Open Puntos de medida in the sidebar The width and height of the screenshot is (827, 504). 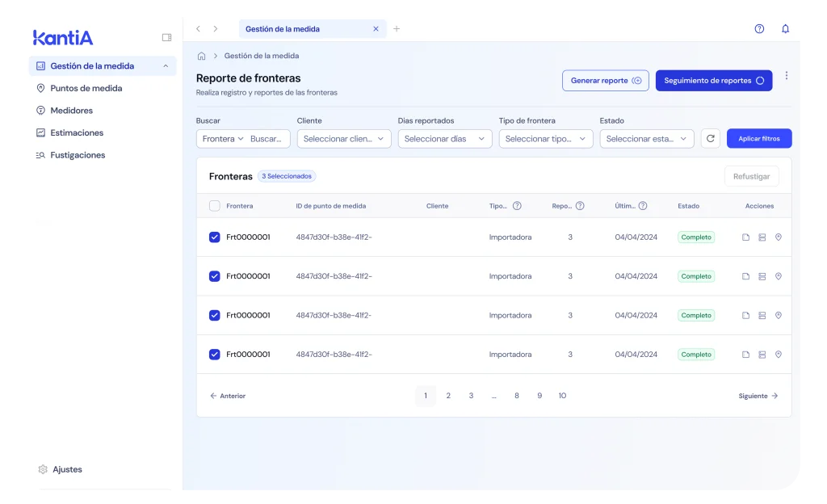86,88
